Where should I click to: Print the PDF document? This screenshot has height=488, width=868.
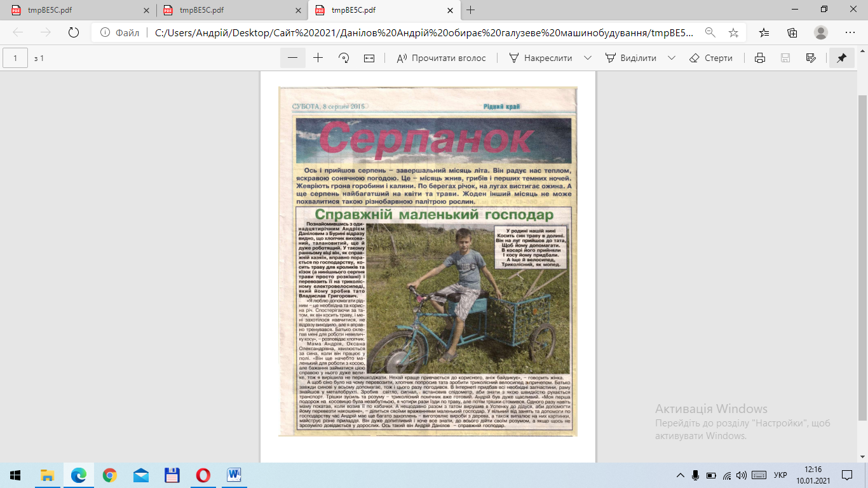759,58
